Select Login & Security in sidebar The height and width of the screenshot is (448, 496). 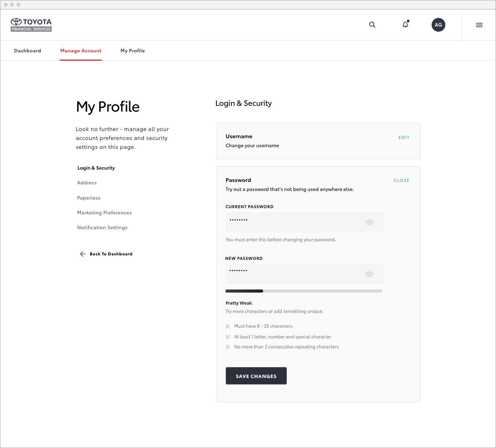96,168
